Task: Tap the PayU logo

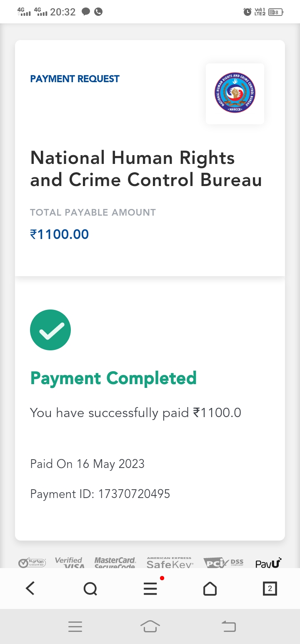Action: click(x=268, y=563)
